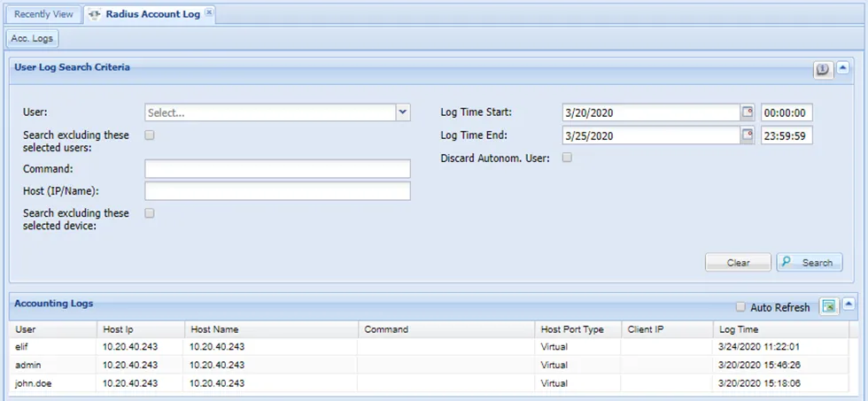Enable Discard Autonom. User checkbox
The image size is (868, 401).
567,158
